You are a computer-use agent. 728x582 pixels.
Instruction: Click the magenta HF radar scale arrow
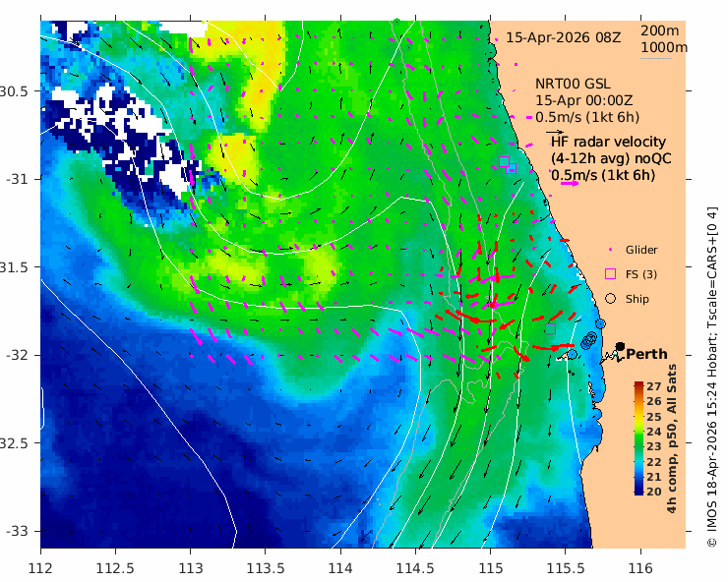coord(570,184)
